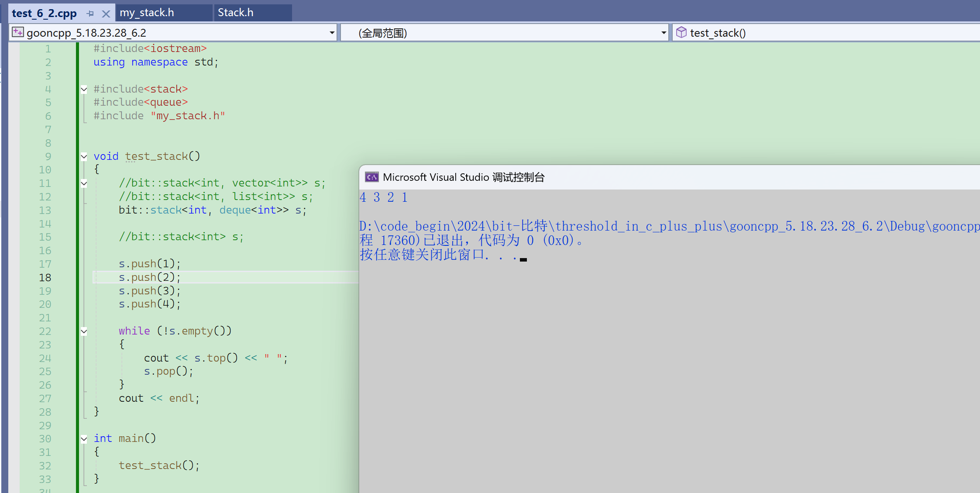980x493 pixels.
Task: Close the test_6_2.cpp tab
Action: click(x=106, y=14)
